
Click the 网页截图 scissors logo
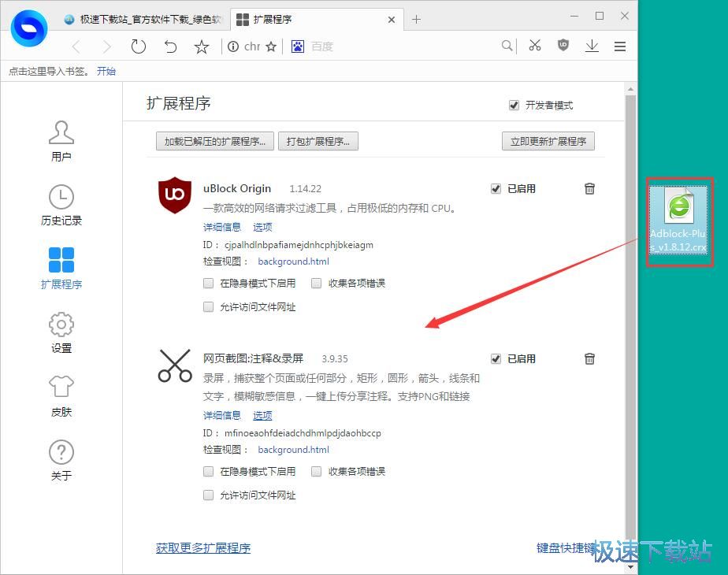[x=175, y=365]
